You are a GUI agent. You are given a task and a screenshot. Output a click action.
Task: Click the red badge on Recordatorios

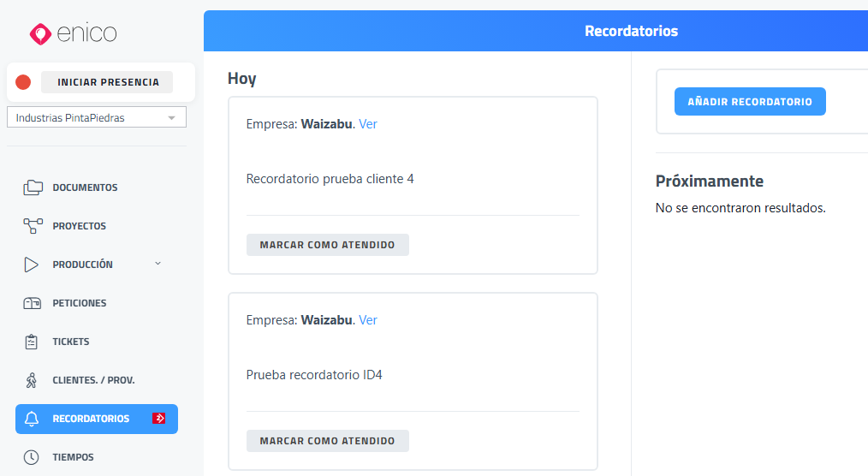pos(158,419)
